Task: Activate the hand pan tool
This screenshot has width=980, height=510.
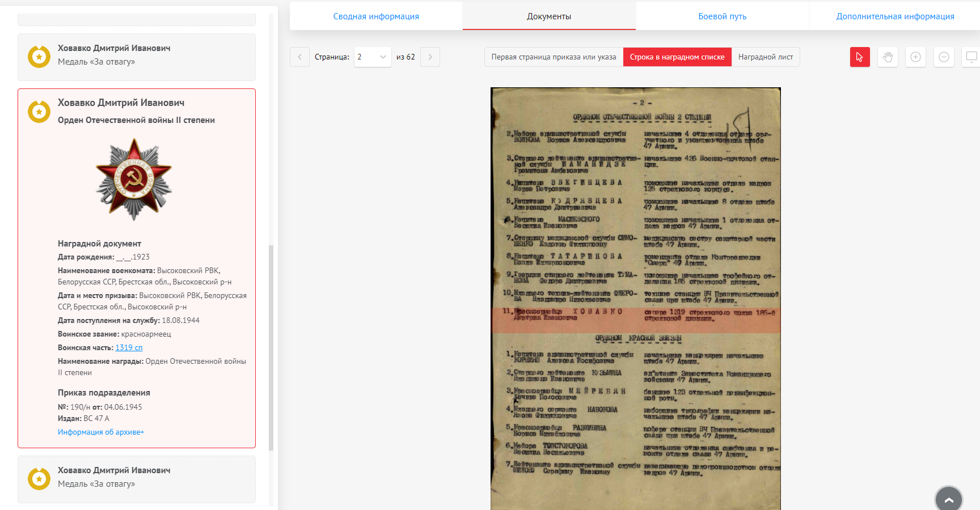Action: click(x=888, y=57)
